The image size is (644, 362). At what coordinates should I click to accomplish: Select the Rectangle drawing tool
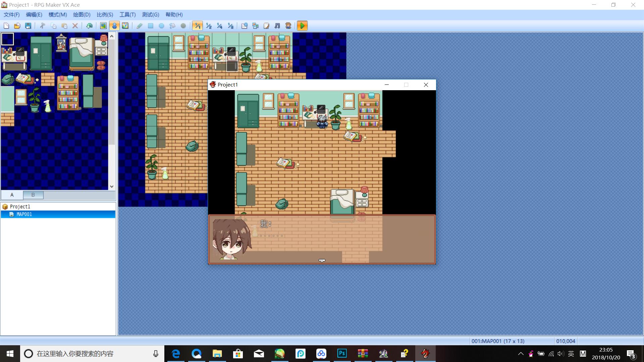pyautogui.click(x=151, y=26)
